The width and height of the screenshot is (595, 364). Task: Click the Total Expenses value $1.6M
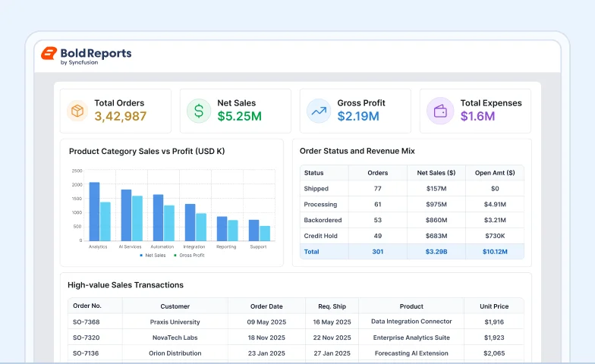(x=477, y=116)
